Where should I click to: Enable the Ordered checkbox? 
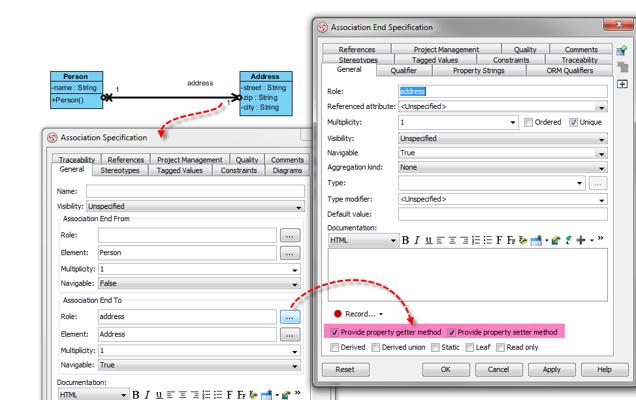click(x=527, y=122)
